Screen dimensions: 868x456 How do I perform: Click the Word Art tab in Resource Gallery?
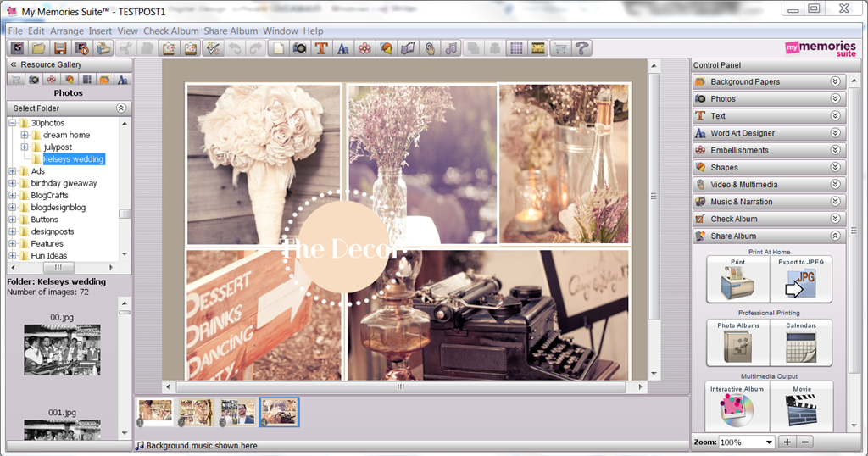(122, 80)
